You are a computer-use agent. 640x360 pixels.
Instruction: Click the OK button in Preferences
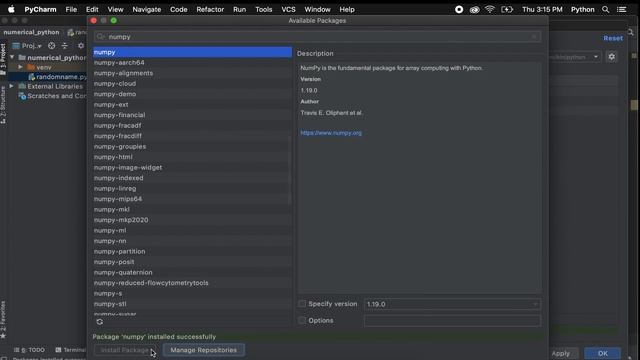(x=602, y=353)
